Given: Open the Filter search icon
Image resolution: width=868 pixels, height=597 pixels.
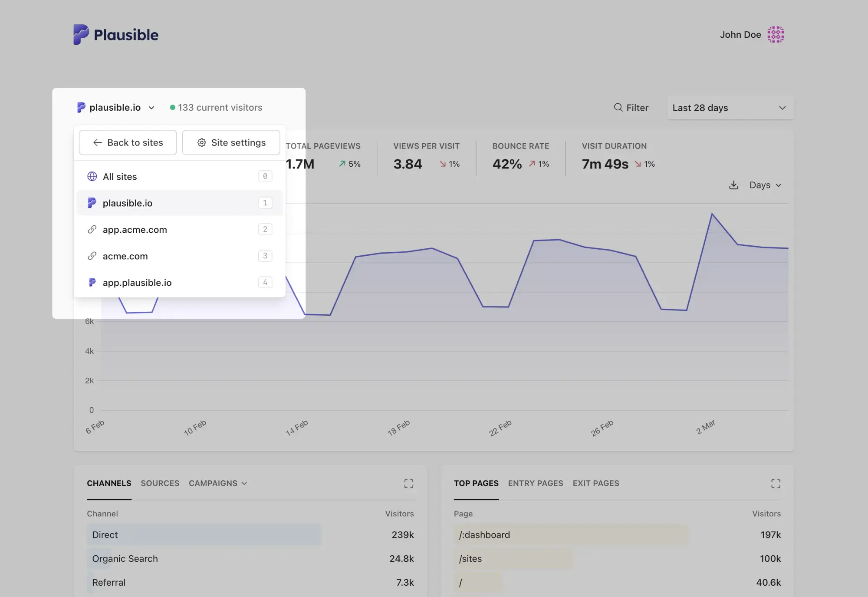Looking at the screenshot, I should pos(618,108).
